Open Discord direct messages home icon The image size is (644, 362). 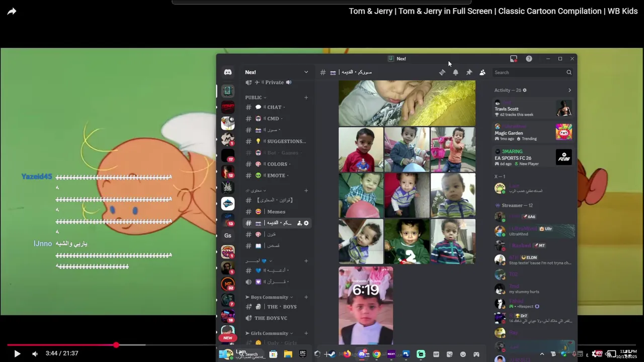[x=228, y=72]
